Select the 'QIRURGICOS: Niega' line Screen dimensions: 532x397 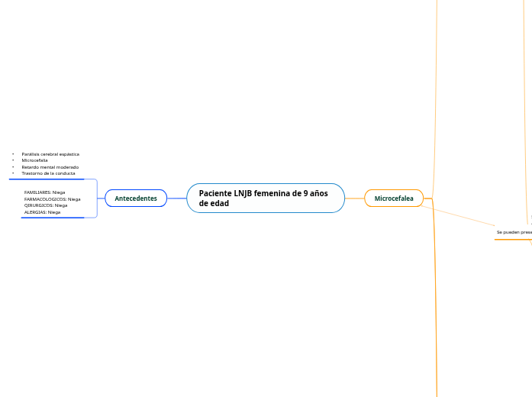pos(46,205)
